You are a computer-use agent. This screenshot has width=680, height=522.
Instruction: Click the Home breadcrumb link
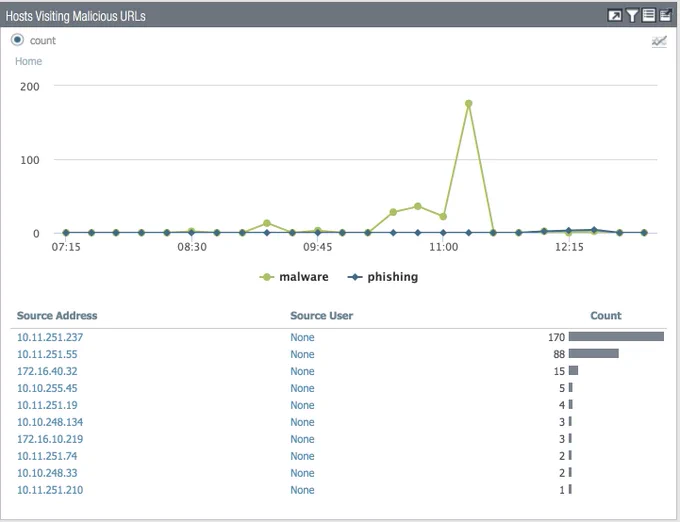(x=29, y=61)
